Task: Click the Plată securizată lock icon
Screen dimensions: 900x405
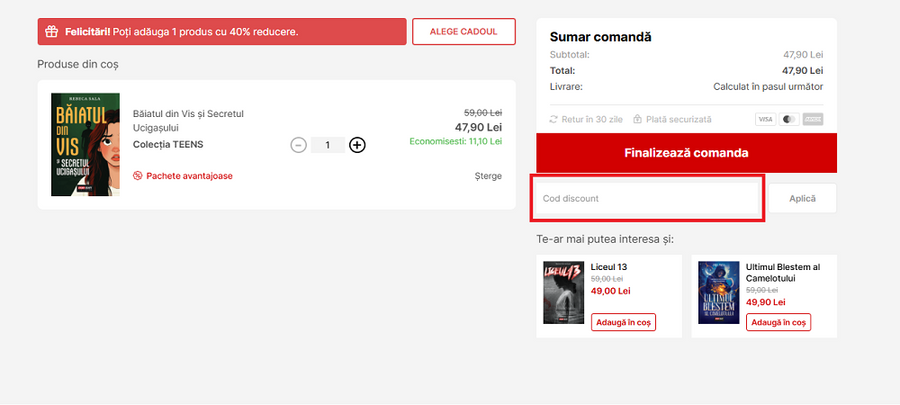Action: 637,119
